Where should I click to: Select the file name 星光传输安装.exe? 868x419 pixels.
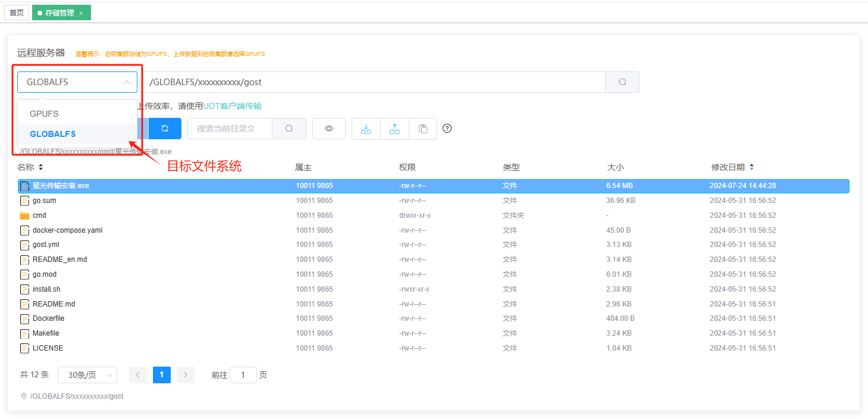[x=61, y=186]
